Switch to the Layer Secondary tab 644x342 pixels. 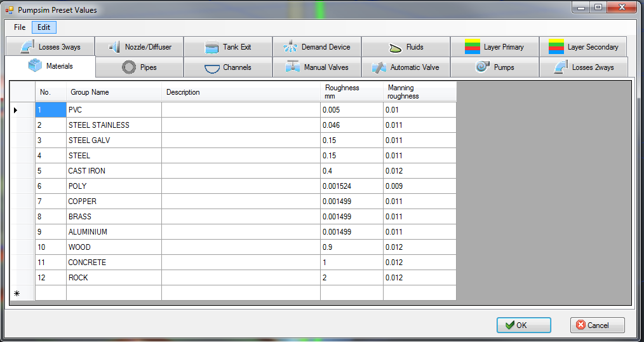583,47
